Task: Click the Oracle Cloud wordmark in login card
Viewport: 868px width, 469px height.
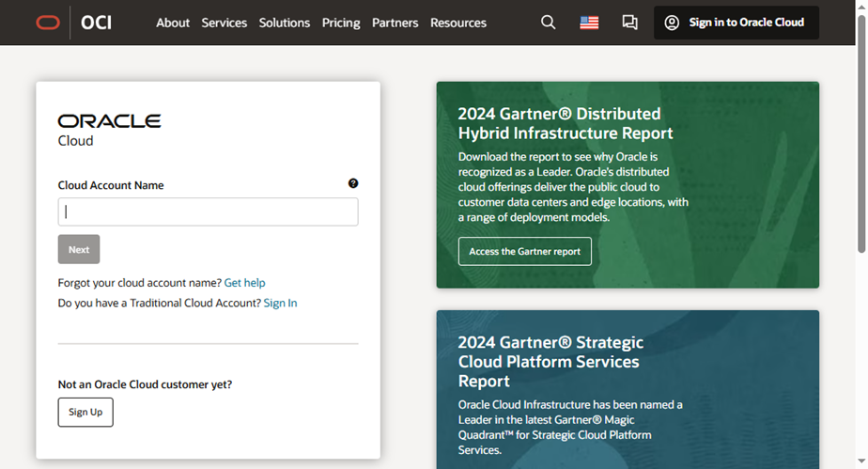Action: tap(109, 131)
